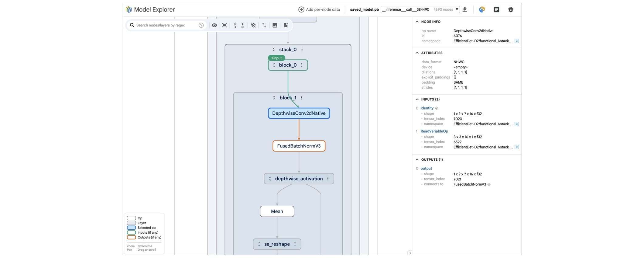Click the zoom-to-fit icon in the toolbar
This screenshot has height=258, width=644.
(224, 25)
